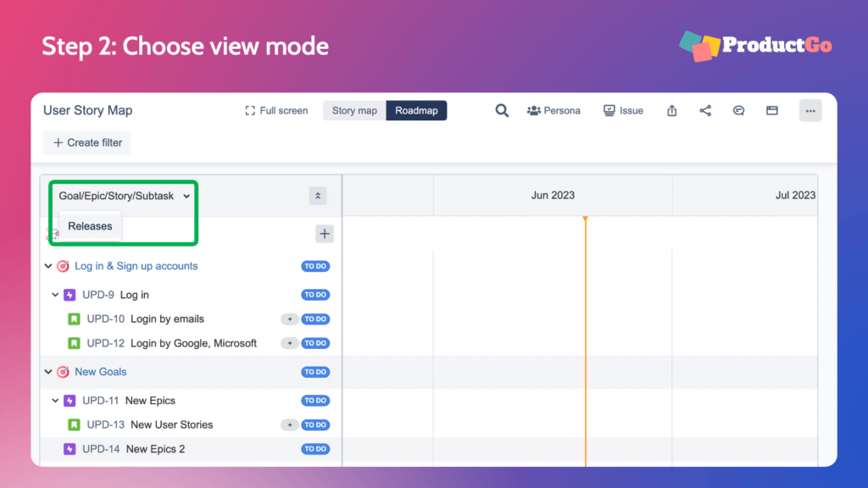Enter Full screen mode
The height and width of the screenshot is (488, 868).
(275, 110)
